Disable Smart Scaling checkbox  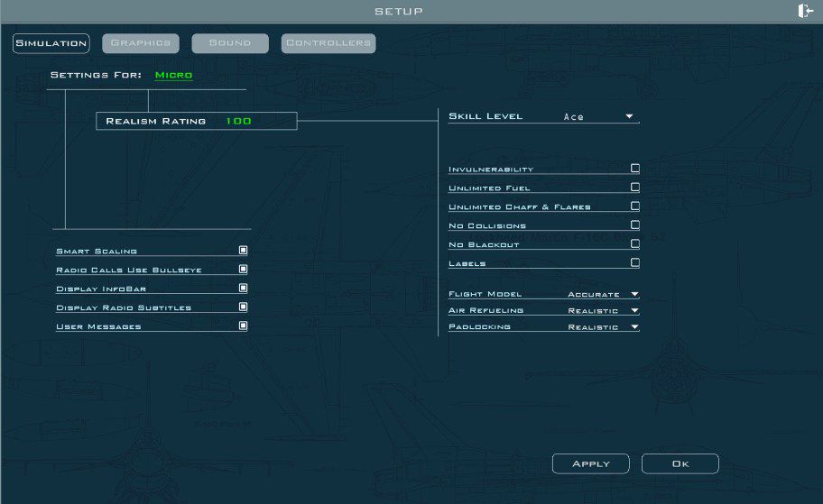pos(243,251)
